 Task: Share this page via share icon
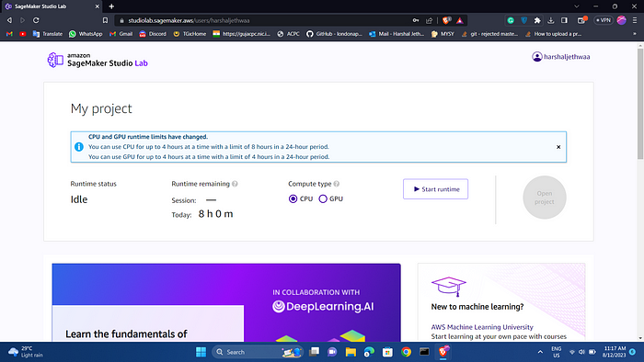click(x=430, y=20)
